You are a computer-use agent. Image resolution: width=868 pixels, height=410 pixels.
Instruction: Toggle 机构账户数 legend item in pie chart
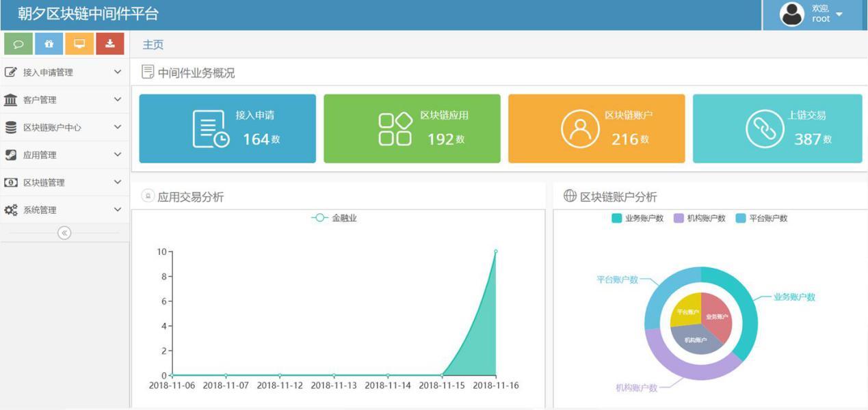point(700,218)
